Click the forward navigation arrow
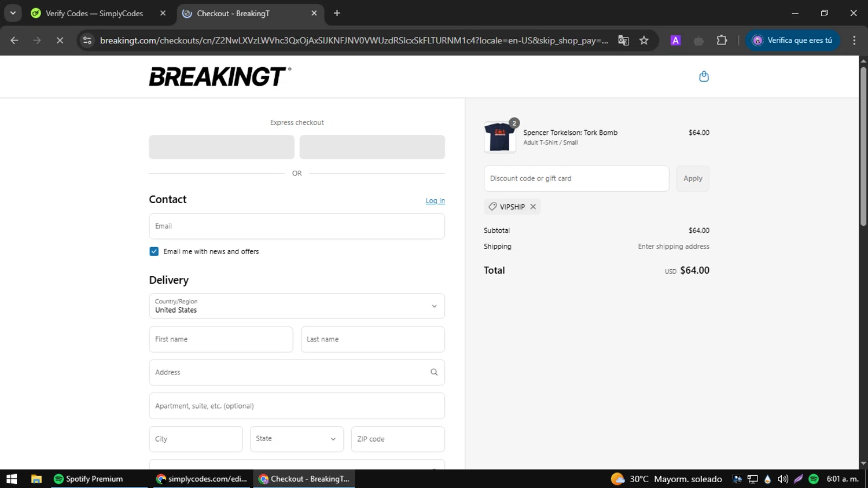868x488 pixels. pos(37,40)
